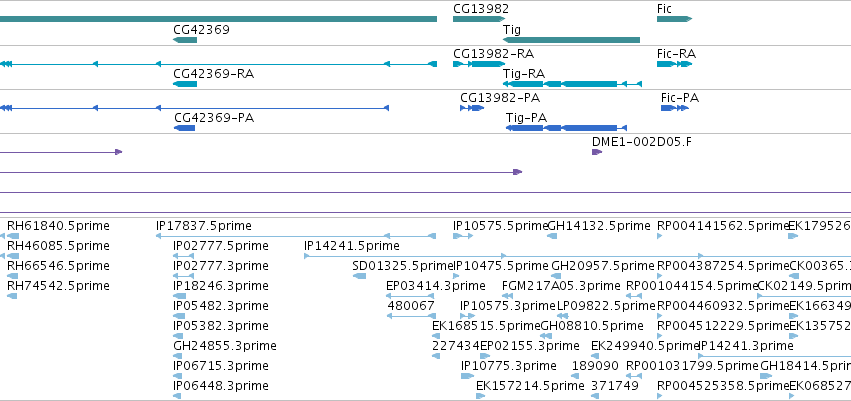Image resolution: width=851 pixels, height=401 pixels.
Task: Click the DME1-002D05.F purple arrow glyph
Action: pyautogui.click(x=597, y=152)
